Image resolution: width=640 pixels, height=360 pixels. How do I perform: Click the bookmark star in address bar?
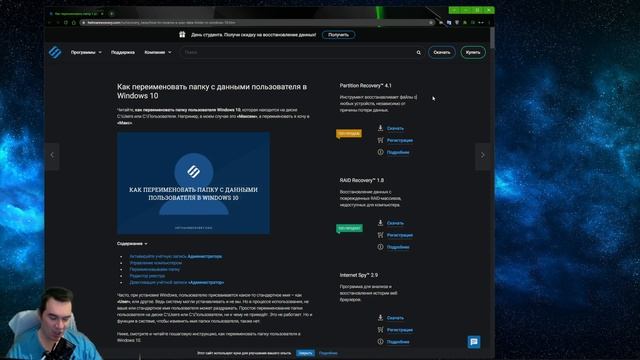(x=431, y=22)
